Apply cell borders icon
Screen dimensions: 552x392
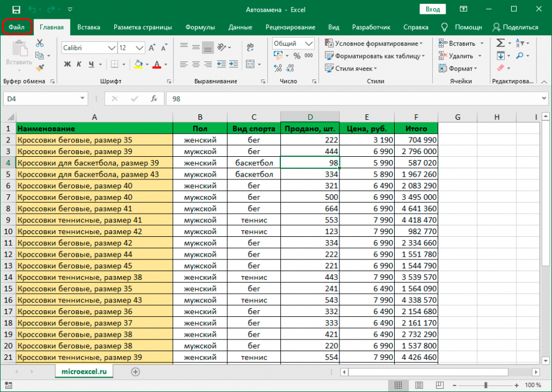tap(114, 64)
